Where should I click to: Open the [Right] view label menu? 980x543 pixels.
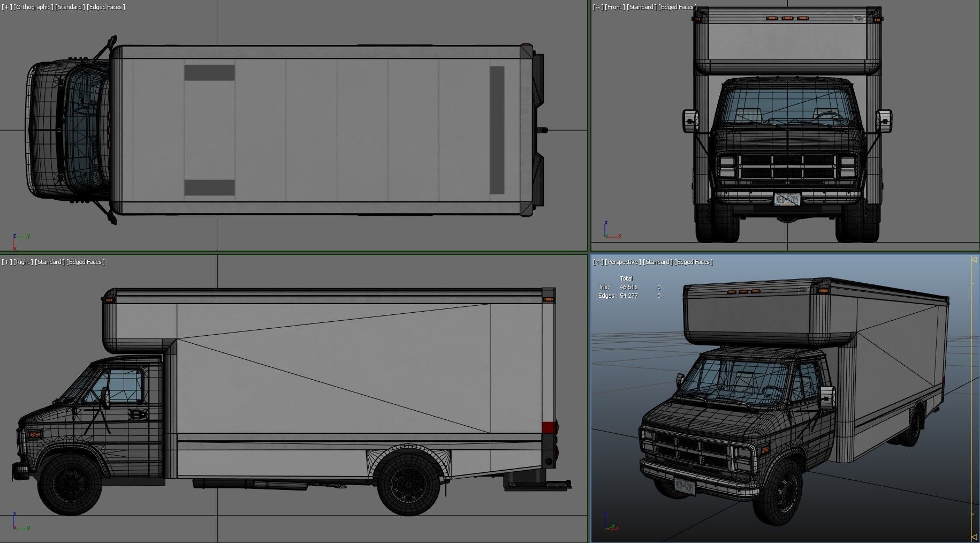tap(23, 262)
